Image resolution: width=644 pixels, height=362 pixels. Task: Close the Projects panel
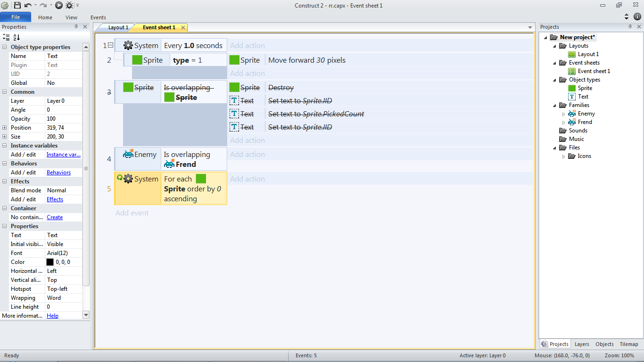pyautogui.click(x=638, y=27)
